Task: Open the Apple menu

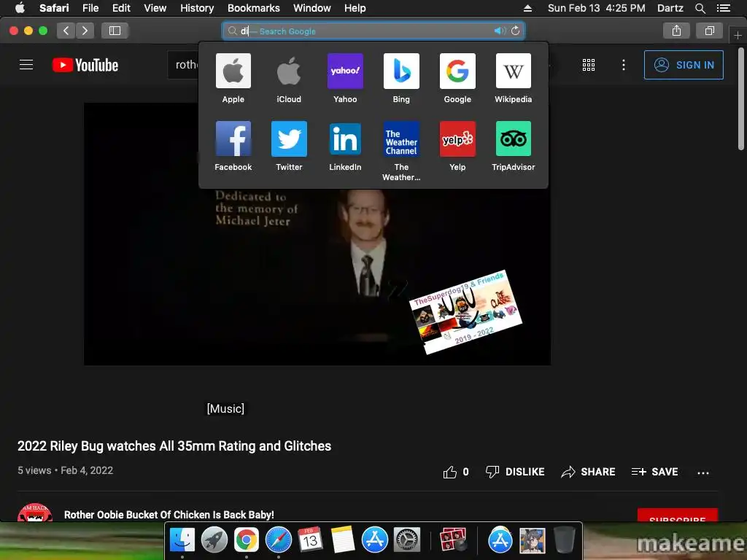Action: pos(20,8)
